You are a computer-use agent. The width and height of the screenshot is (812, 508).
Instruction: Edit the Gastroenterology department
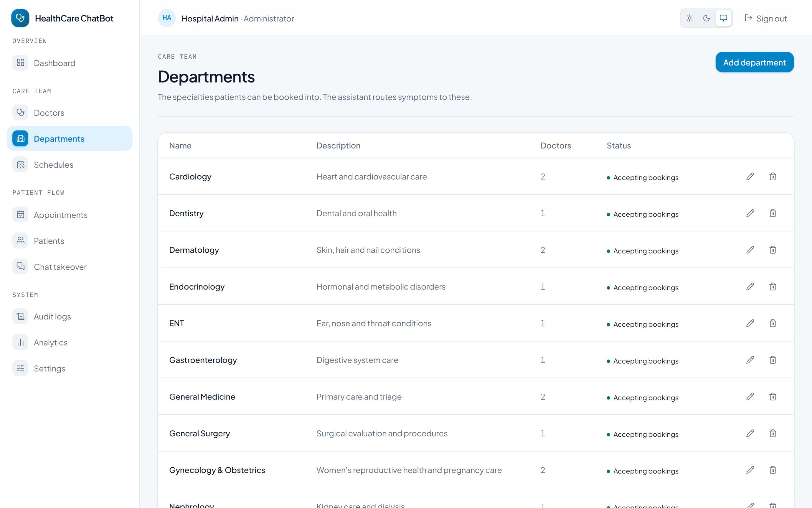pyautogui.click(x=750, y=360)
